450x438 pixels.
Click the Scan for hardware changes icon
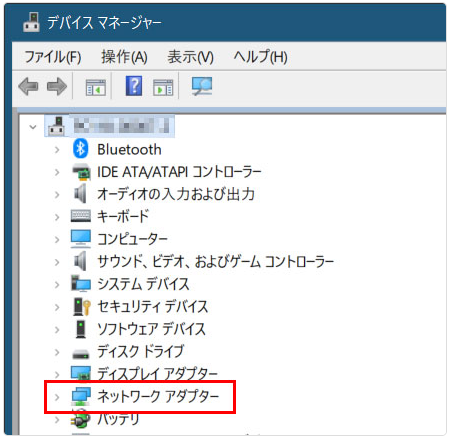pos(202,86)
